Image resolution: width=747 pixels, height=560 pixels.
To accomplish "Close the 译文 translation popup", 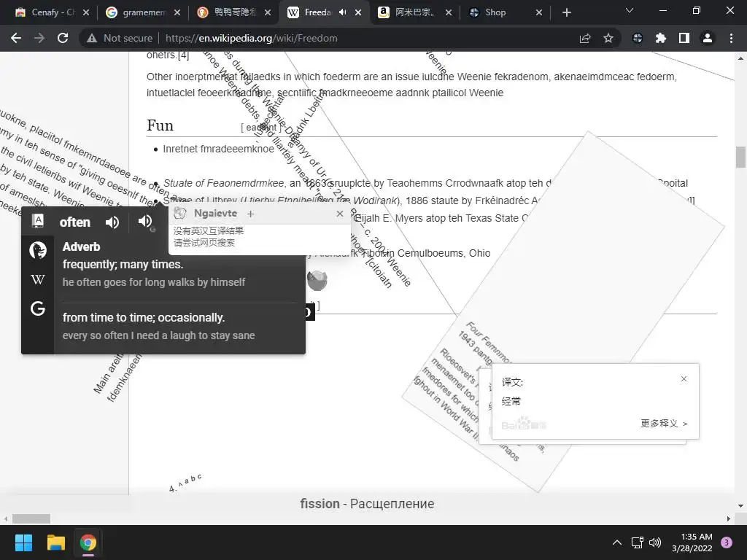I will point(684,379).
